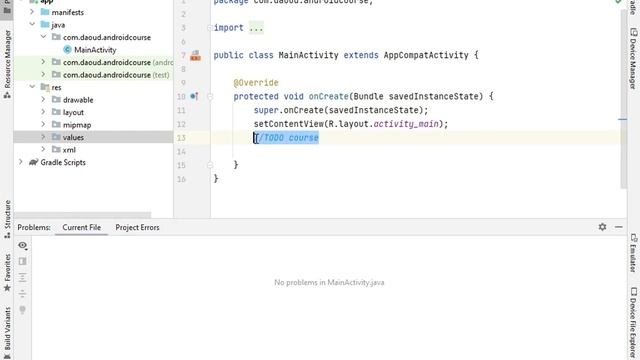Expand the drawable folder
The width and height of the screenshot is (640, 360).
(43, 100)
